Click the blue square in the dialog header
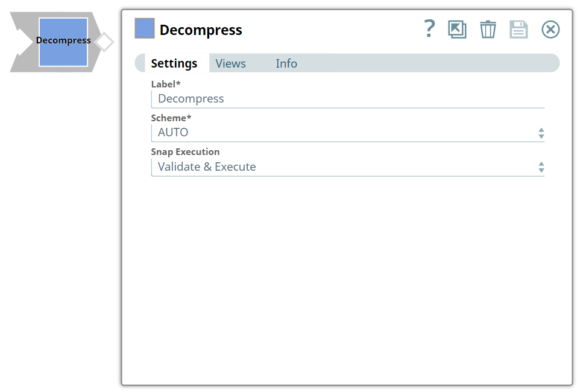This screenshot has width=583, height=392. (x=145, y=29)
